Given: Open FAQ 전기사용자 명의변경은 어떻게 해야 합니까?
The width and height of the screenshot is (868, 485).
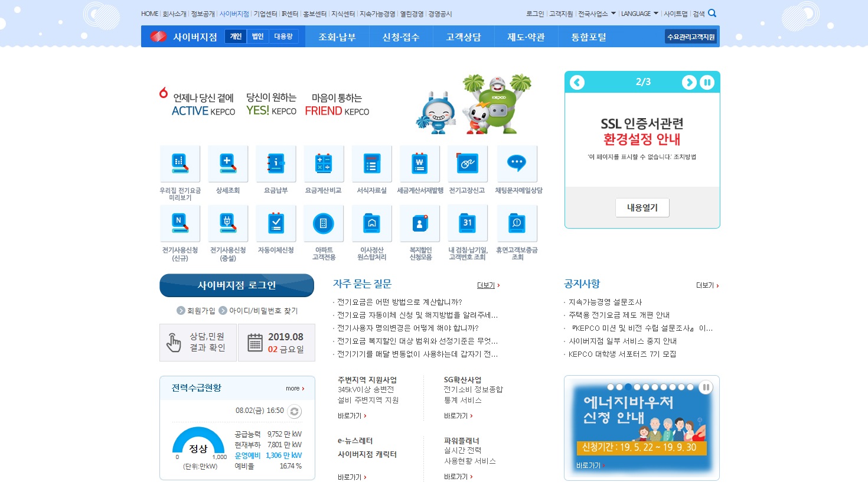Looking at the screenshot, I should click(x=408, y=328).
